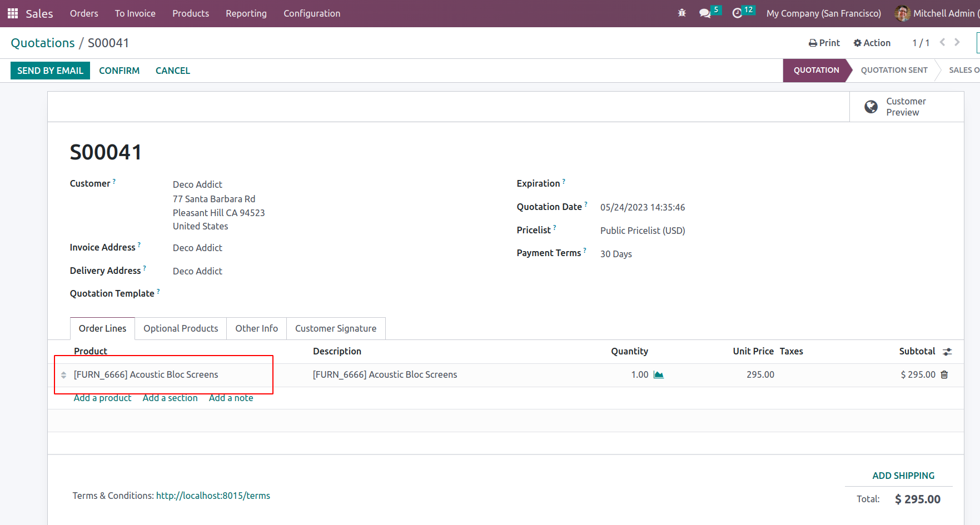Open the Action dropdown
Screen dimensions: 980x525
872,43
